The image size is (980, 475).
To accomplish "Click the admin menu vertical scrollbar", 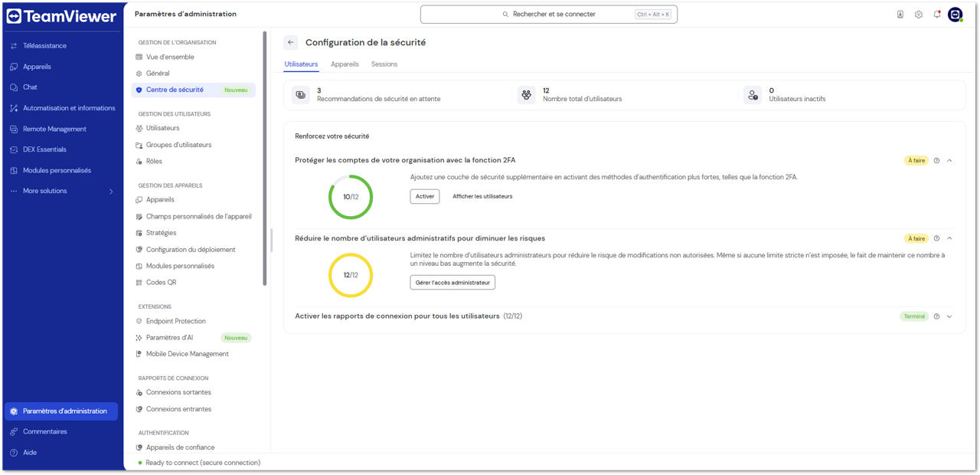I will coord(265,159).
